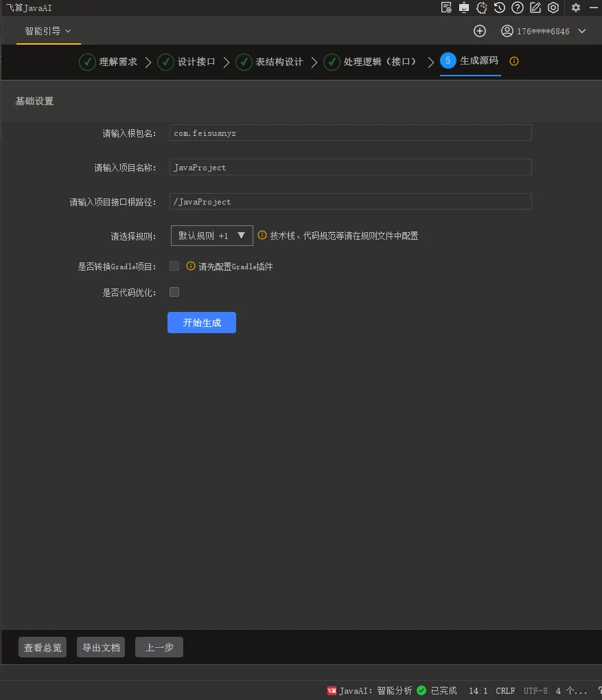Click the 根包名 input field
Image resolution: width=602 pixels, height=700 pixels.
point(350,132)
